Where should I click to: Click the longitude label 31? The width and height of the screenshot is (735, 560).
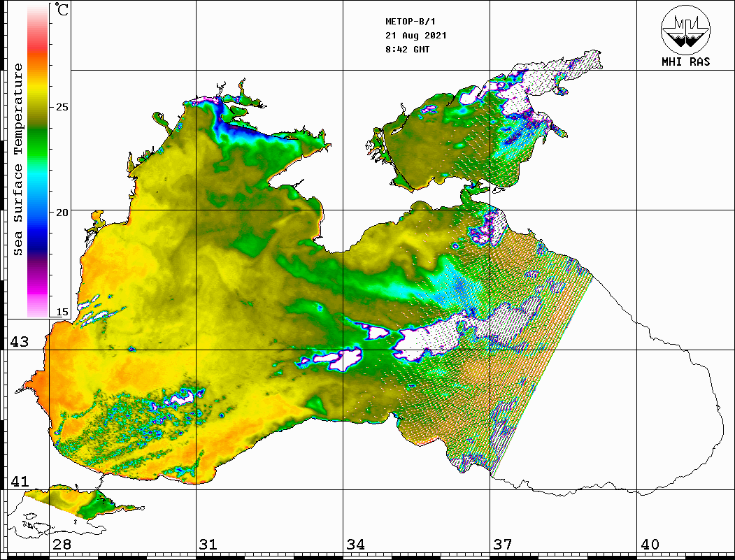[x=208, y=544]
